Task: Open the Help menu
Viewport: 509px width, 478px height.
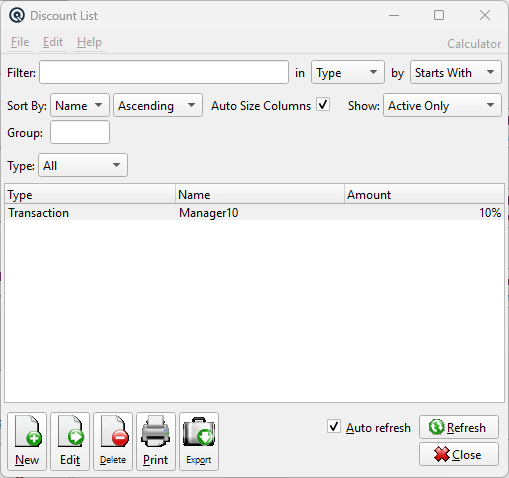Action: click(89, 42)
